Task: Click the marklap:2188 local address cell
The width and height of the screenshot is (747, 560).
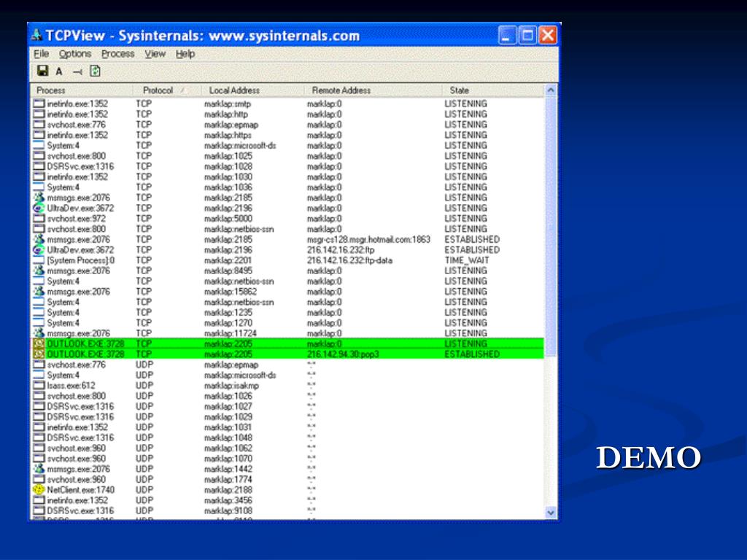Action: pos(228,489)
